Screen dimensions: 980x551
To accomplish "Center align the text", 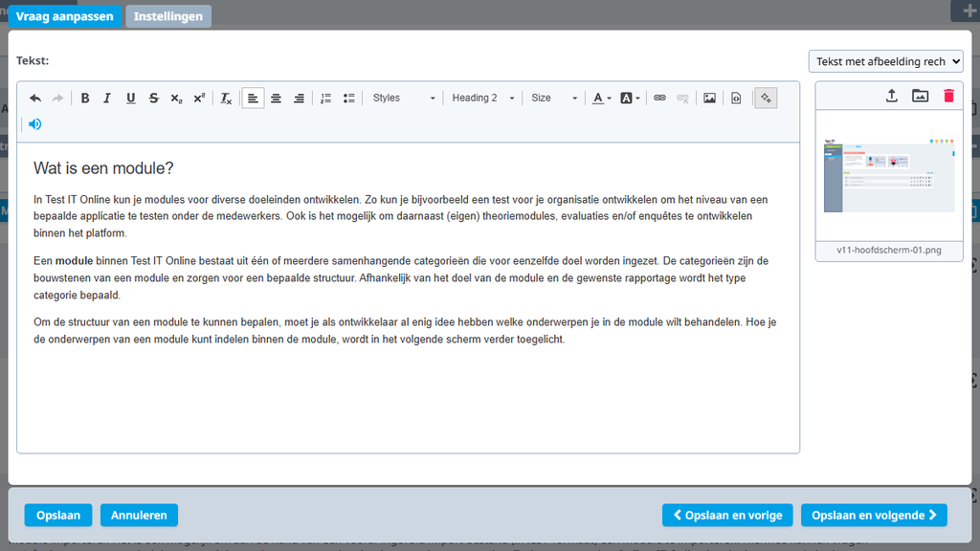I will (x=276, y=99).
